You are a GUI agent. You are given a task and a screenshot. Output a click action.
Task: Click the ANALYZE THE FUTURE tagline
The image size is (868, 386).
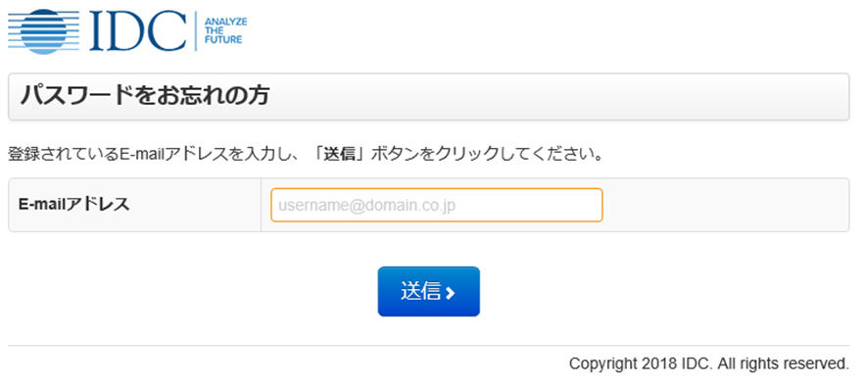pos(226,30)
